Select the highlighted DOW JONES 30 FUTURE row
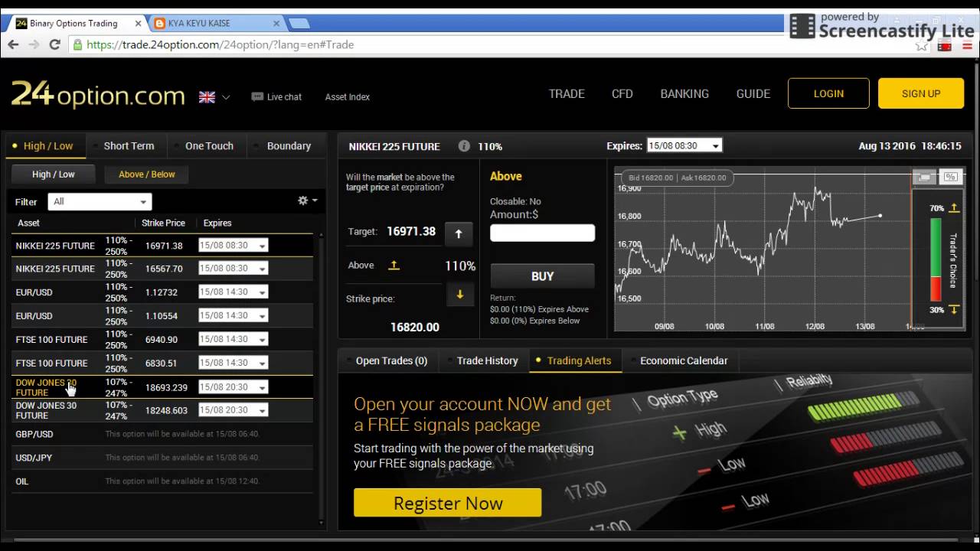 click(x=162, y=387)
